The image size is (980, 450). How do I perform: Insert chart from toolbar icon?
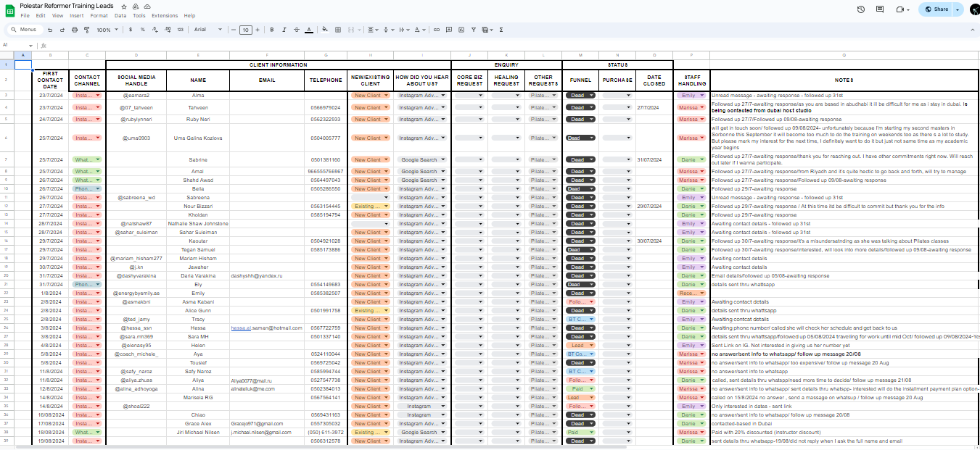[x=462, y=30]
